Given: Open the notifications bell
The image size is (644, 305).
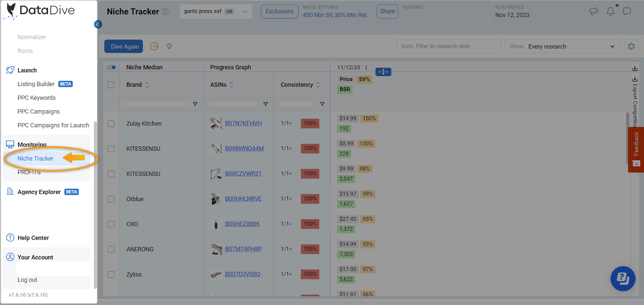Looking at the screenshot, I should click(x=611, y=11).
